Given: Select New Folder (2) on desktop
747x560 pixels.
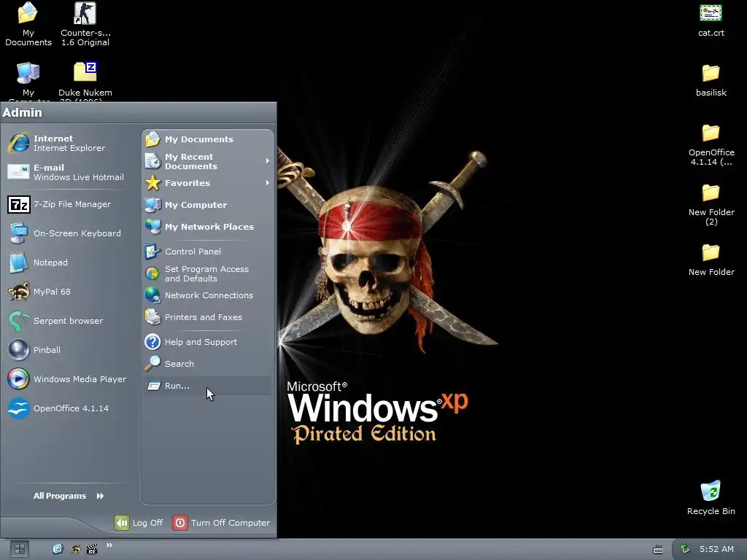Looking at the screenshot, I should click(711, 205).
